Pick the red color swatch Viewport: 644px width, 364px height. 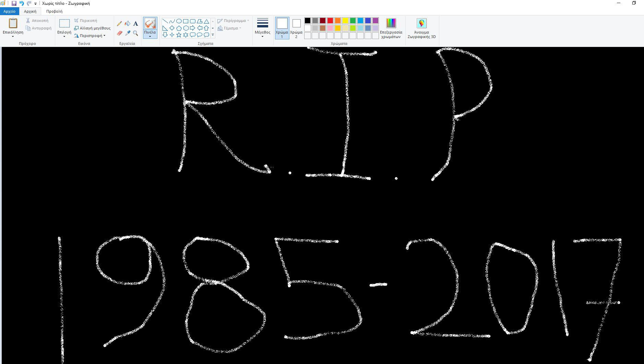[x=330, y=21]
